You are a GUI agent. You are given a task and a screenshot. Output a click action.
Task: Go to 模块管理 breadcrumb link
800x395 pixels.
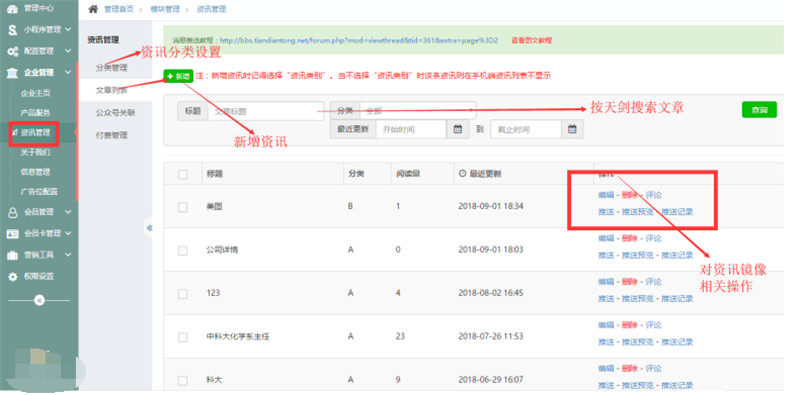[x=165, y=9]
